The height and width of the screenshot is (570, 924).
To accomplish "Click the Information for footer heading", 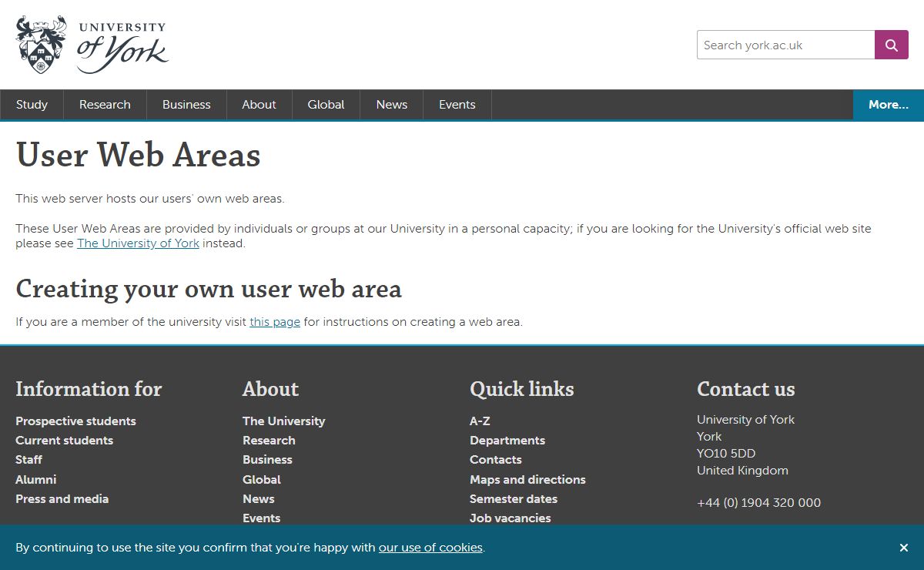I will (x=89, y=389).
